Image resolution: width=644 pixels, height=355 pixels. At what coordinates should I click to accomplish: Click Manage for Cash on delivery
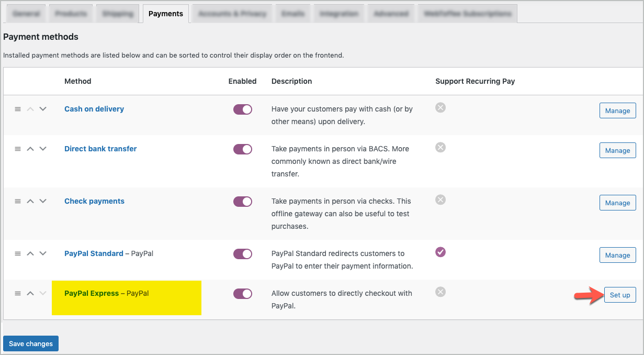pyautogui.click(x=617, y=110)
